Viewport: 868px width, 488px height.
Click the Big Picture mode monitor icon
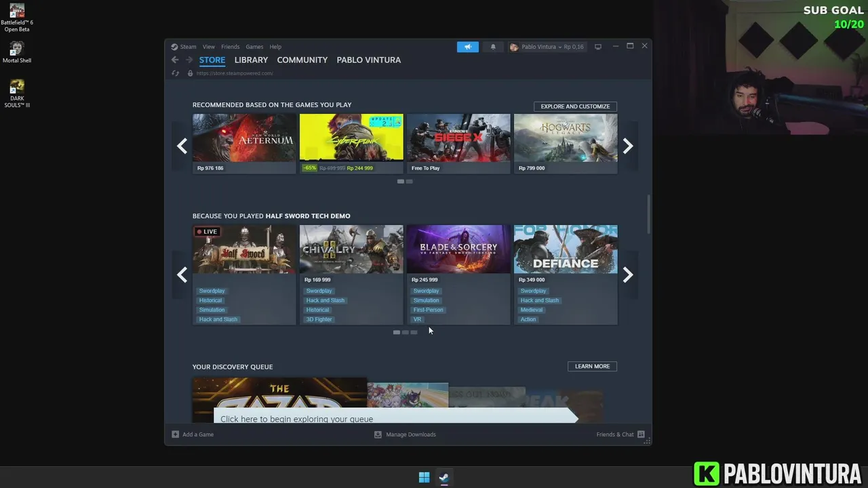pos(598,47)
